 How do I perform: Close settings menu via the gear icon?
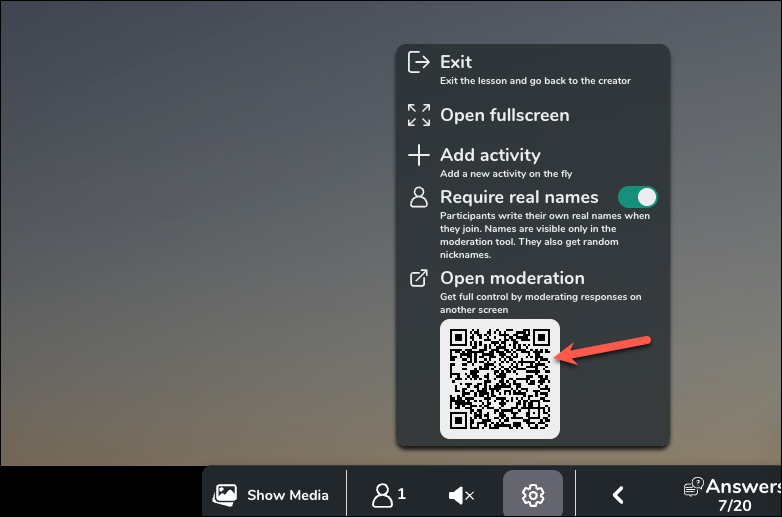click(x=533, y=495)
